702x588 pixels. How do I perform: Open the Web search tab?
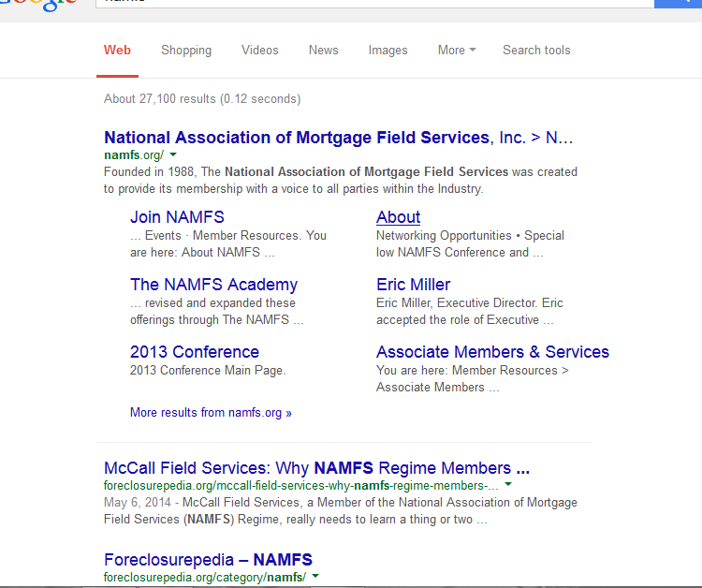coord(117,51)
